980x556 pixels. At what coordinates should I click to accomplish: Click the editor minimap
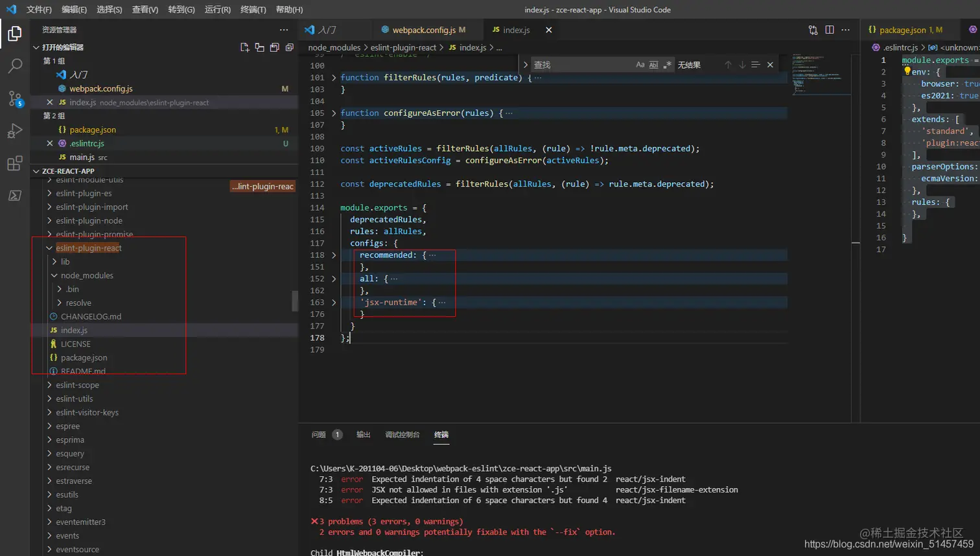pos(818,75)
